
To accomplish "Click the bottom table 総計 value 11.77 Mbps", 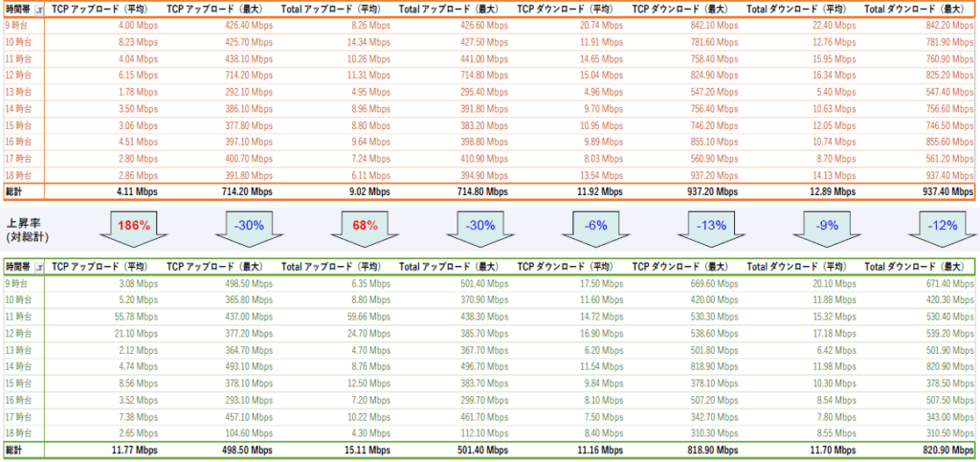I will [x=136, y=450].
